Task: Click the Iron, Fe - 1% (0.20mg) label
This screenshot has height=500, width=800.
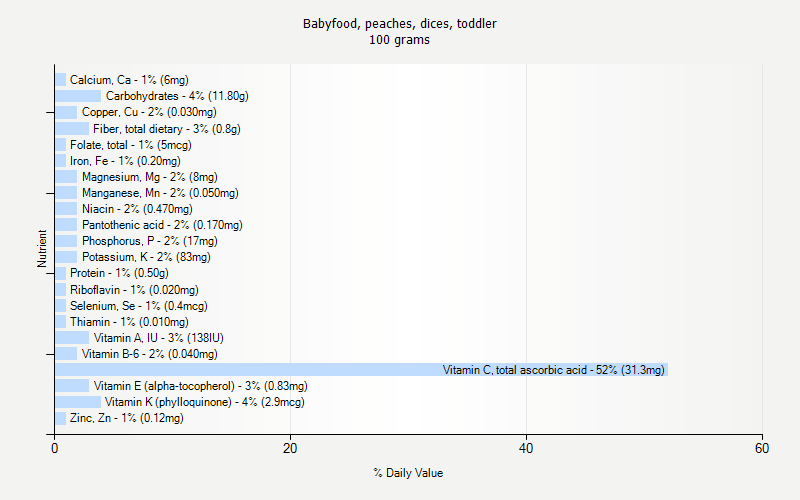Action: (125, 161)
